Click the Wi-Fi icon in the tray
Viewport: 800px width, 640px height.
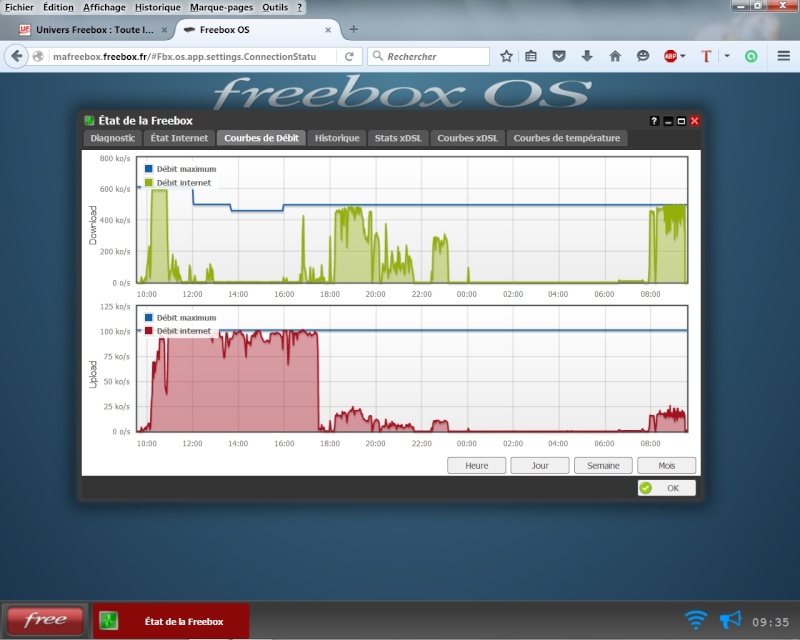point(696,620)
